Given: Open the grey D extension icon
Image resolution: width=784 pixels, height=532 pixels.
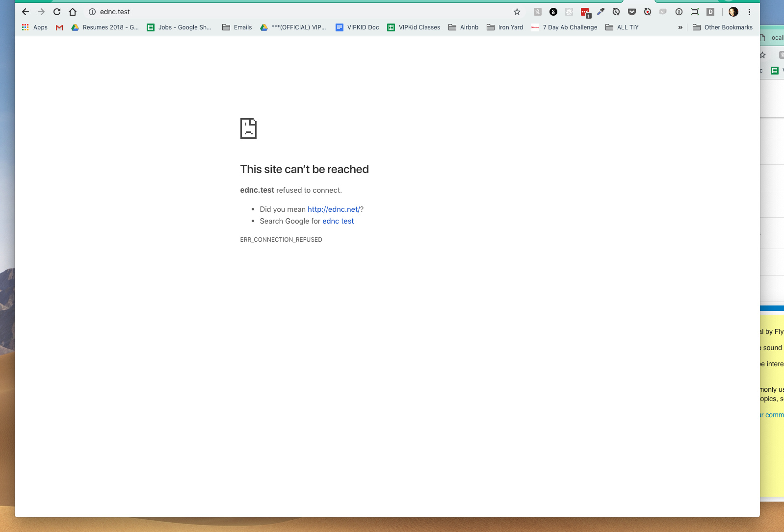Looking at the screenshot, I should (x=710, y=12).
